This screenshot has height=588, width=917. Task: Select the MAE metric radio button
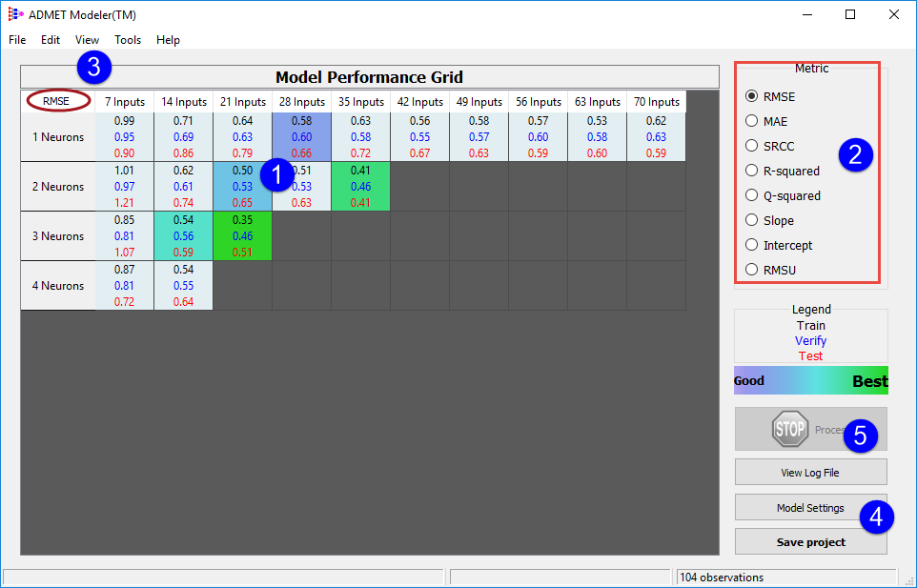pyautogui.click(x=751, y=121)
